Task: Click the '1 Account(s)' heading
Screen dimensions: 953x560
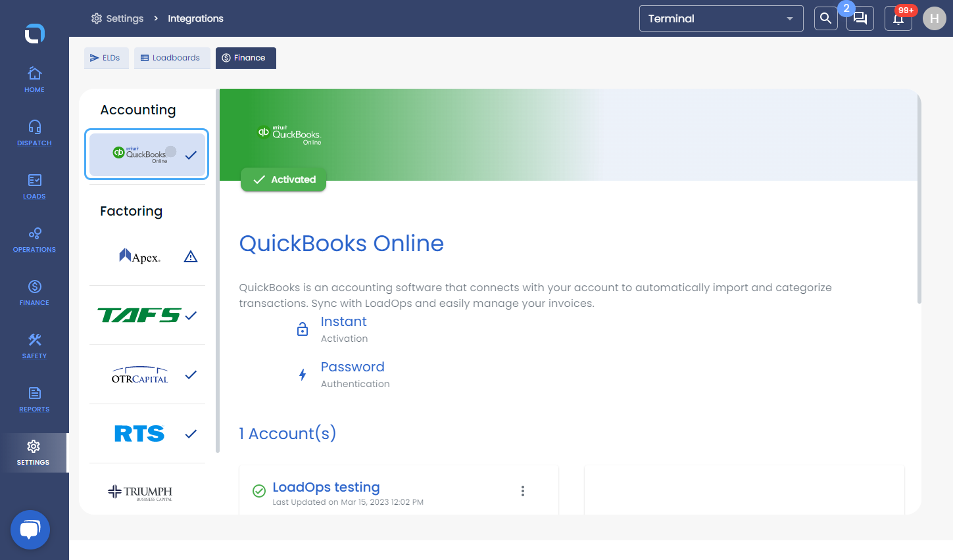Action: coord(287,433)
